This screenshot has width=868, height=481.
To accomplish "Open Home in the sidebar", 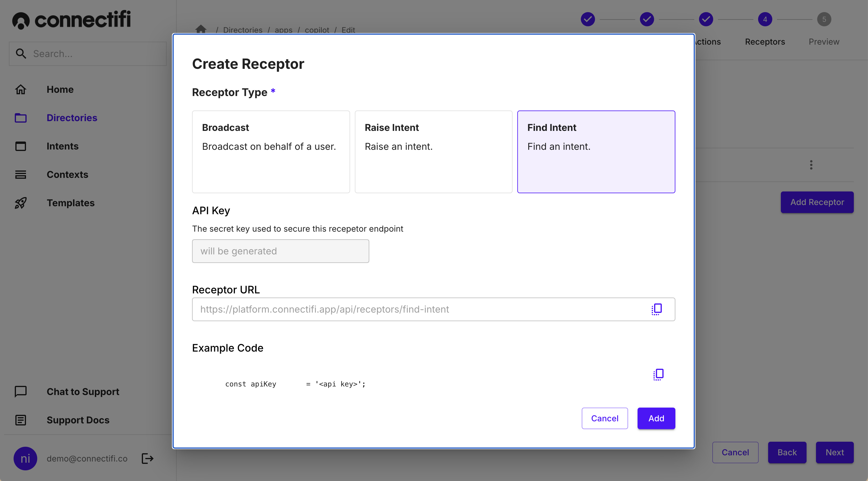I will point(60,89).
